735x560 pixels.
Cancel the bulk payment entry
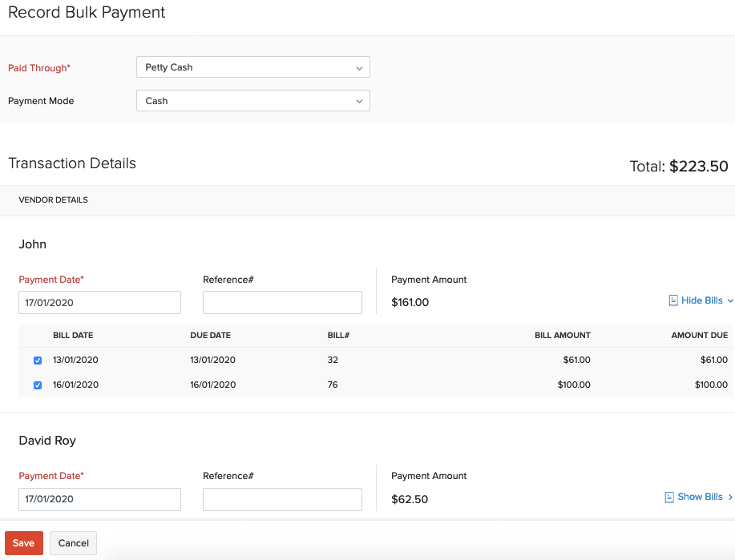73,542
